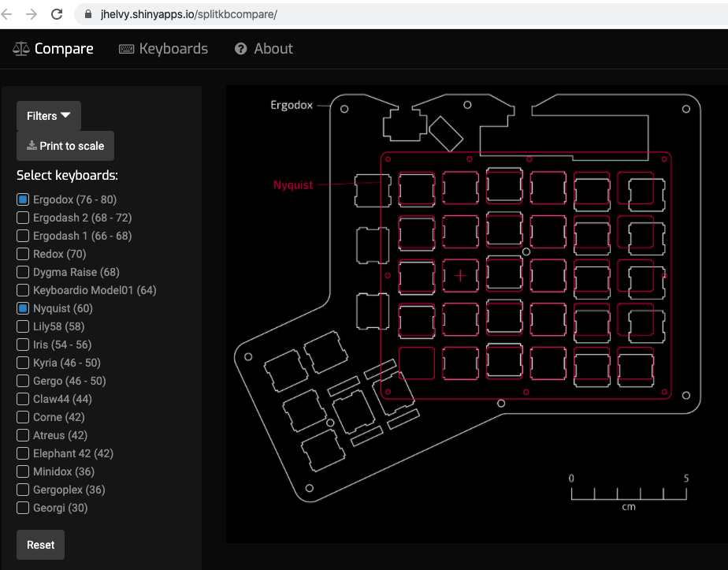728x570 pixels.
Task: Enable Ergodash 2 (68 - 72) checkbox
Action: click(x=23, y=218)
